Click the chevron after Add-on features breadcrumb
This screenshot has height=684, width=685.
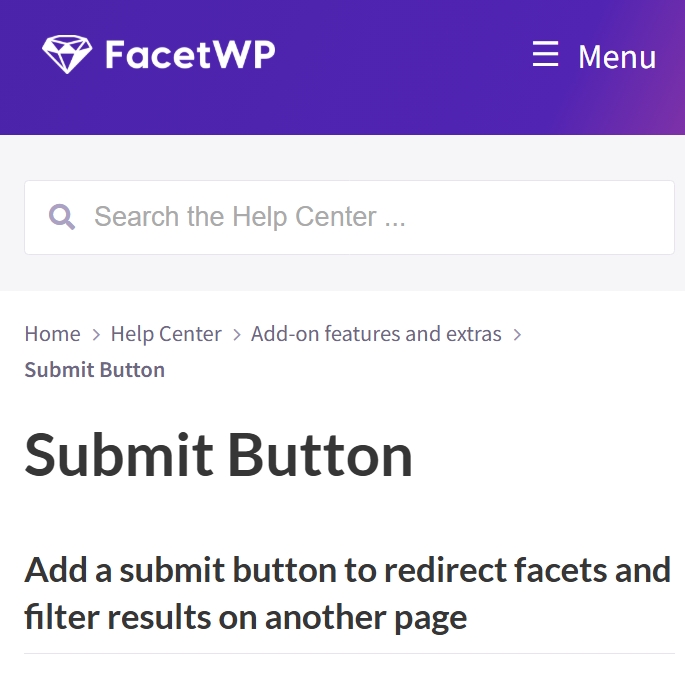click(x=517, y=335)
